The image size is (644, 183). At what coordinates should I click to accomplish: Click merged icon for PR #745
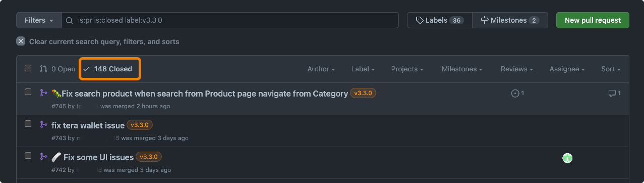43,93
